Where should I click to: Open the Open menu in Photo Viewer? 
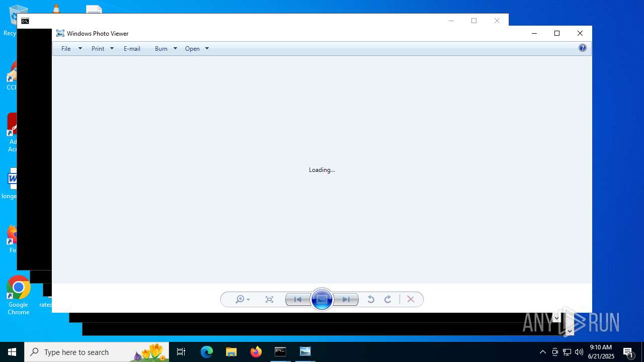click(192, 49)
